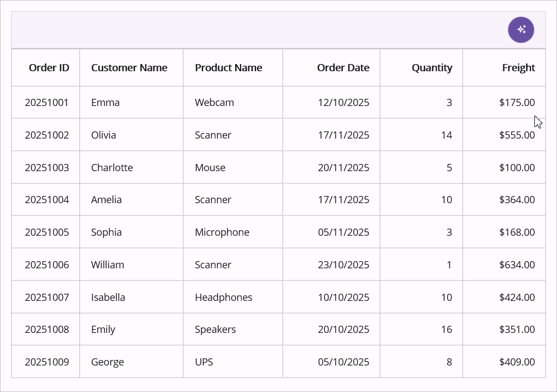This screenshot has height=392, width=557.
Task: Select freight value $555.00
Action: (x=517, y=135)
